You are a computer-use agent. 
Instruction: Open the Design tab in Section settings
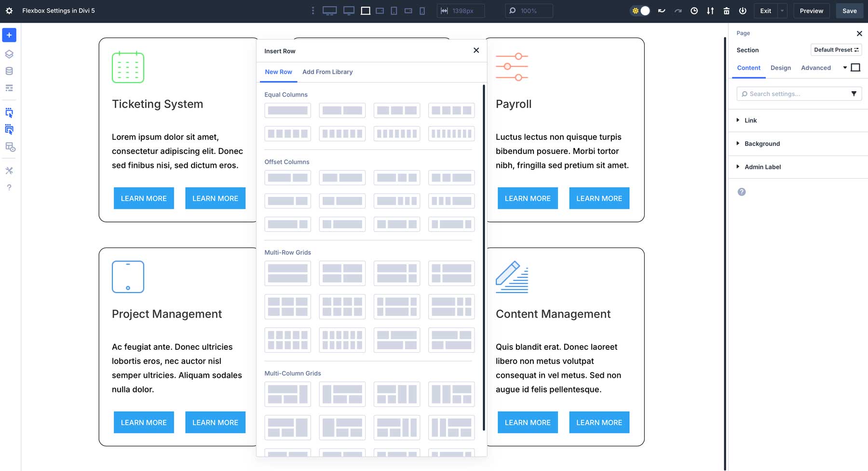pyautogui.click(x=780, y=68)
